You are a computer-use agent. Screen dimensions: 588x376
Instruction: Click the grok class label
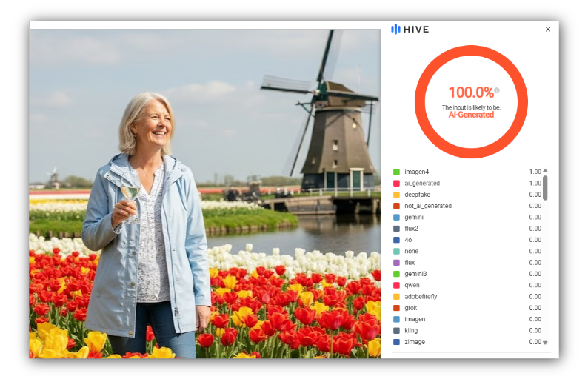tap(411, 308)
